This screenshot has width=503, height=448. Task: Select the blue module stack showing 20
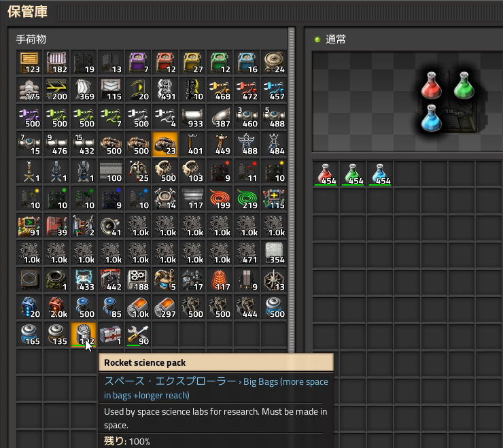29,307
